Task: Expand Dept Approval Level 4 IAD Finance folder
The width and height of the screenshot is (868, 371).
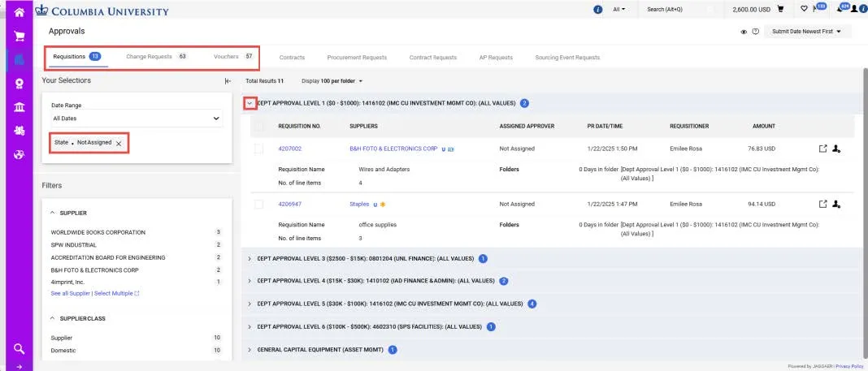Action: coord(250,281)
